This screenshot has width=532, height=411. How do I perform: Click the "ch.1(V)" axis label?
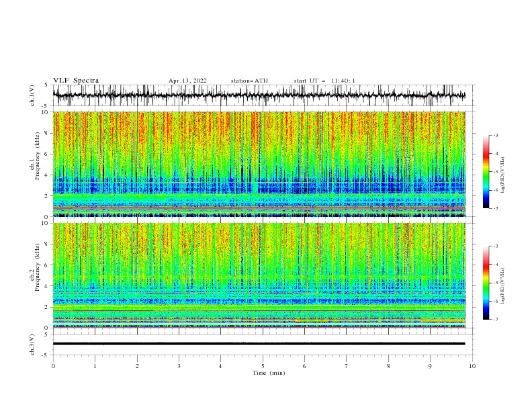coord(32,95)
